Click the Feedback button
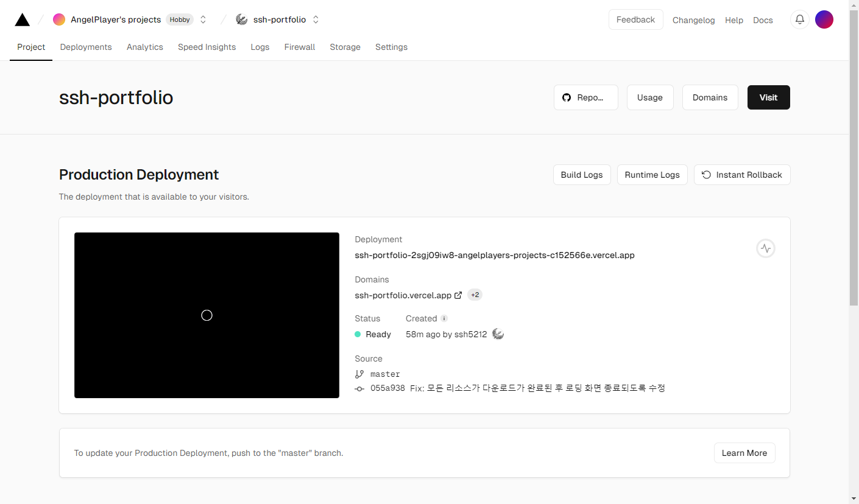Image resolution: width=859 pixels, height=504 pixels. [x=636, y=19]
